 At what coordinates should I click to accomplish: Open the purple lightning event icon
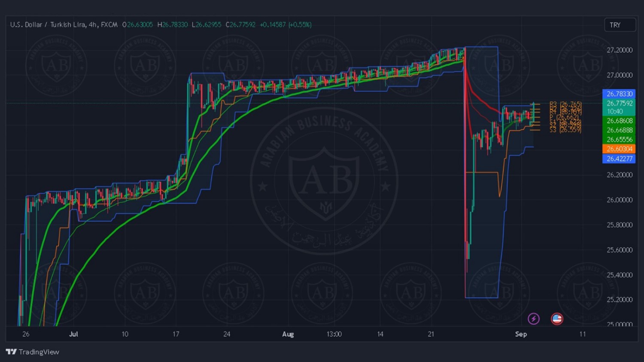click(534, 319)
